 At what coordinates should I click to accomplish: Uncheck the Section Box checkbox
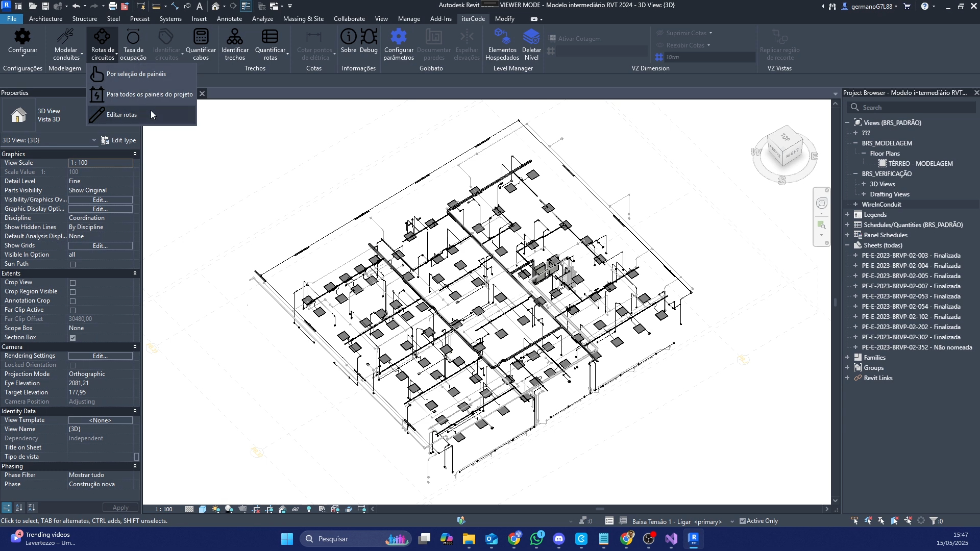click(73, 338)
